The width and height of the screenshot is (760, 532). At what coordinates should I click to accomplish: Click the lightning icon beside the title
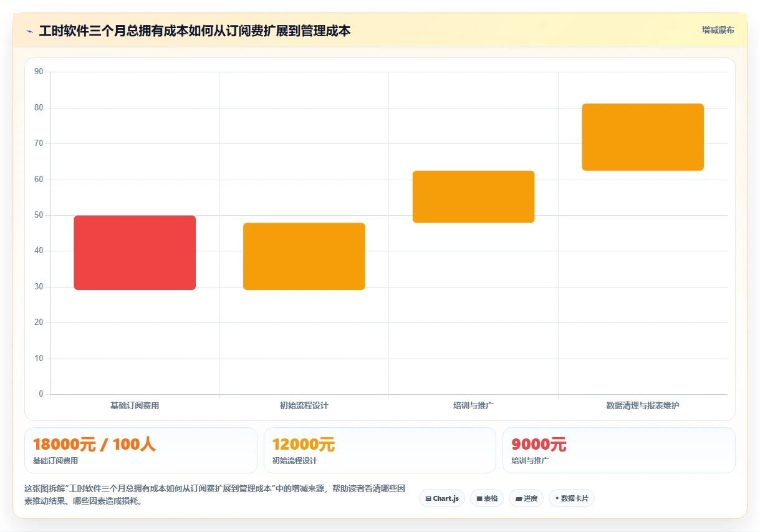(x=29, y=31)
